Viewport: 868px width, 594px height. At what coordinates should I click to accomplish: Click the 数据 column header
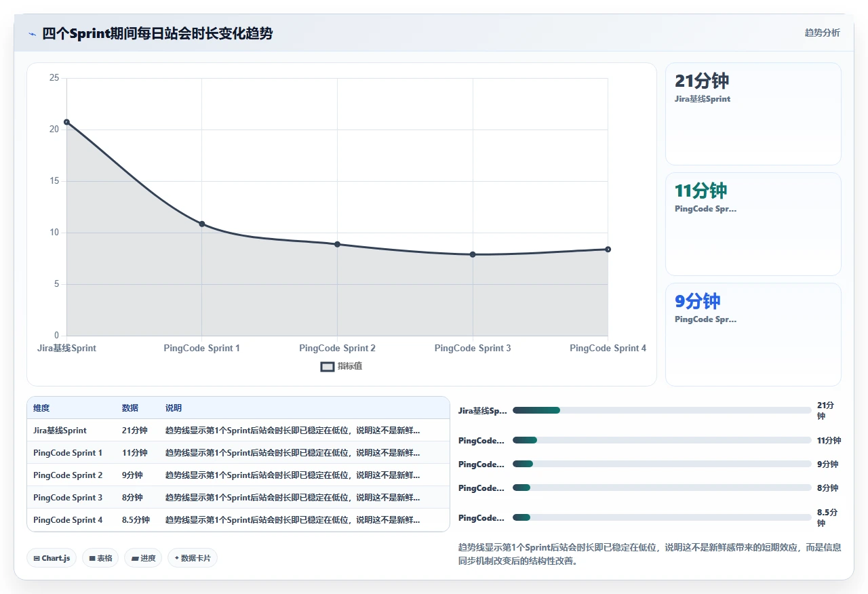[x=130, y=408]
